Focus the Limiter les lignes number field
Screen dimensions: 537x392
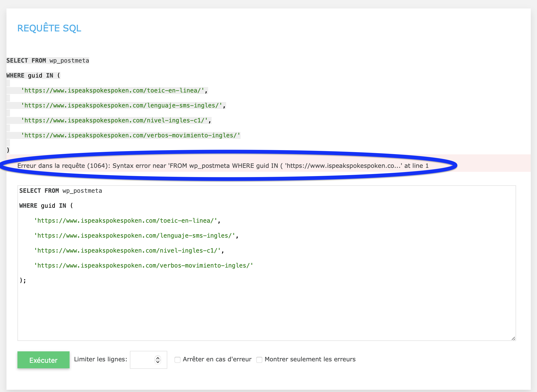coord(148,360)
